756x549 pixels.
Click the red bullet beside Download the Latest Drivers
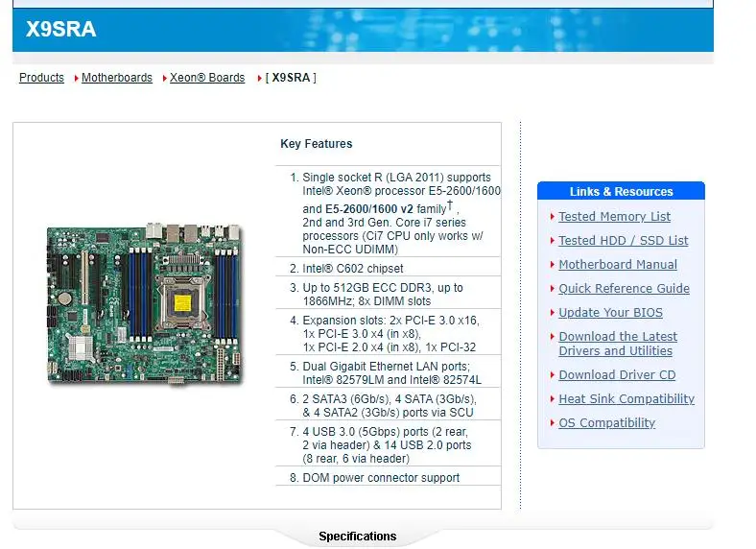coord(552,336)
